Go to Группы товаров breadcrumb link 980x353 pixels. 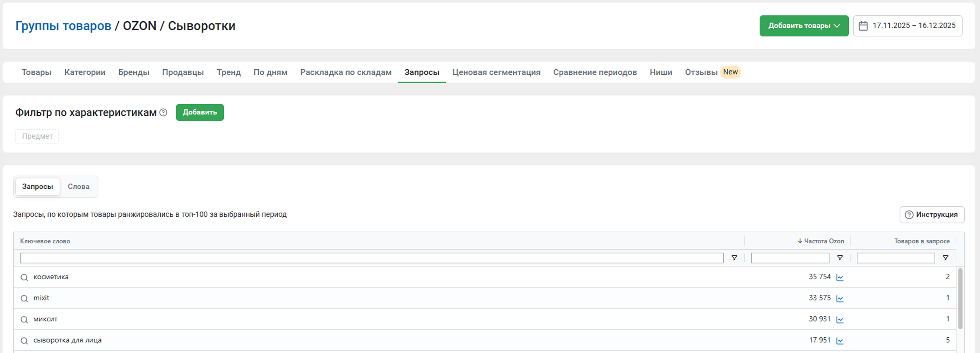(x=63, y=26)
